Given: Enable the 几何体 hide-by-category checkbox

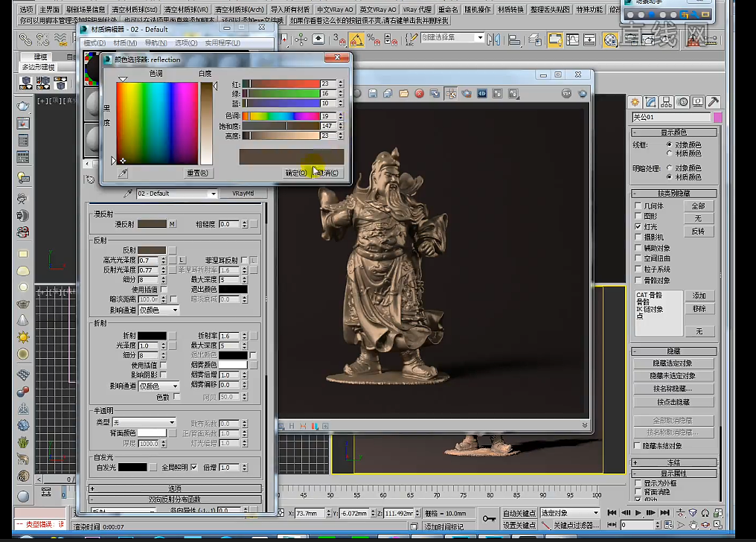Looking at the screenshot, I should coord(638,205).
